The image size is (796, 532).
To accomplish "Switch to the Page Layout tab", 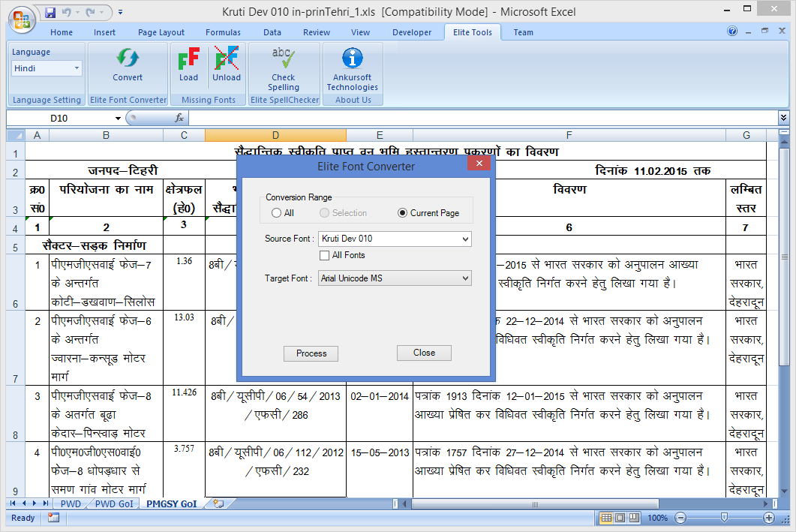I will [x=161, y=32].
